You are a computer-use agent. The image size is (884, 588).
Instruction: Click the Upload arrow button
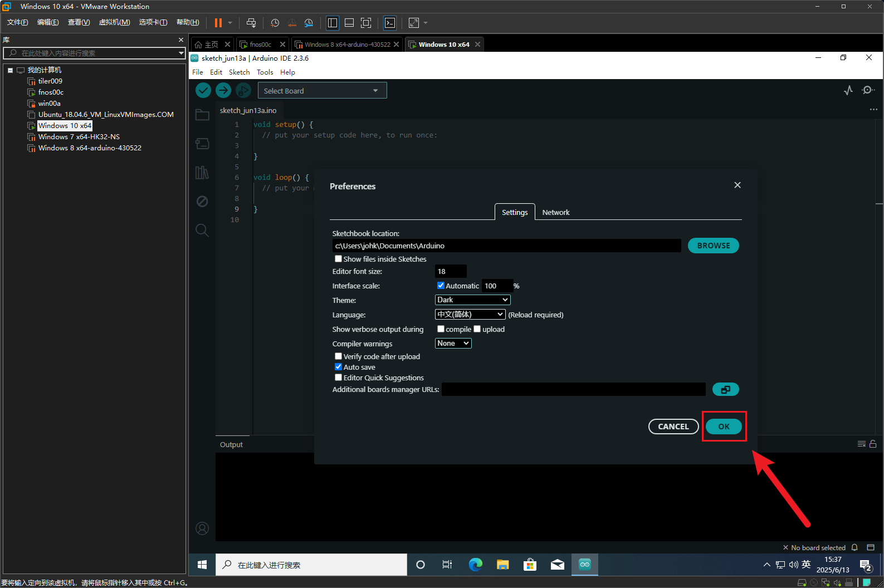(223, 90)
